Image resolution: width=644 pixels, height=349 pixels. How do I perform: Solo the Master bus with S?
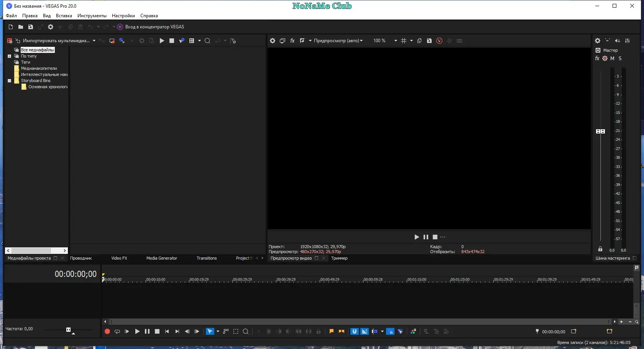pos(620,58)
